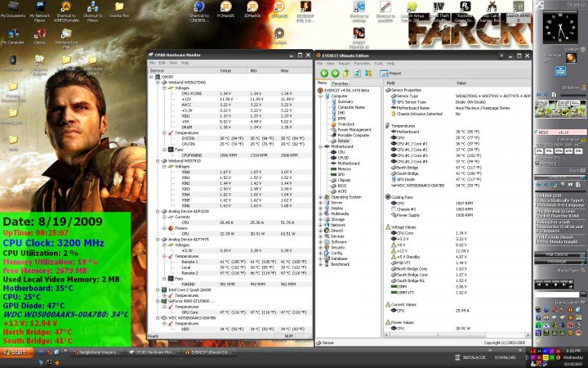Viewport: 588px width, 368px height.
Task: Click the North Bridge temperature row in EVEREST
Action: coord(457,168)
